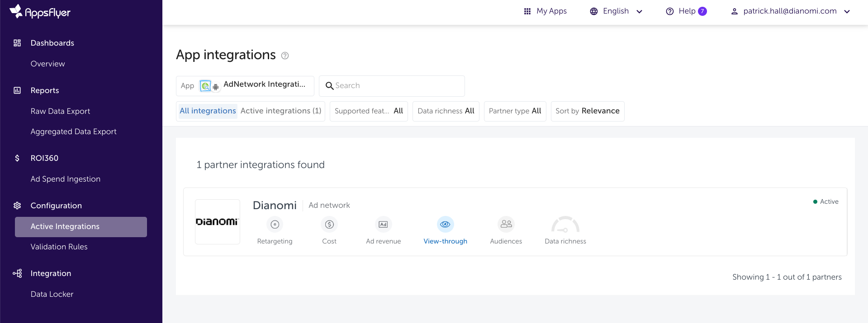868x323 pixels.
Task: Click the Audiences label on Dianomi
Action: (x=506, y=241)
